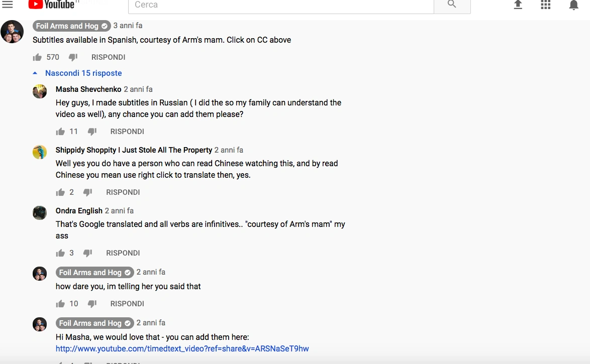
Task: Dislike the Shippidy Shoppity comment
Action: tap(87, 192)
